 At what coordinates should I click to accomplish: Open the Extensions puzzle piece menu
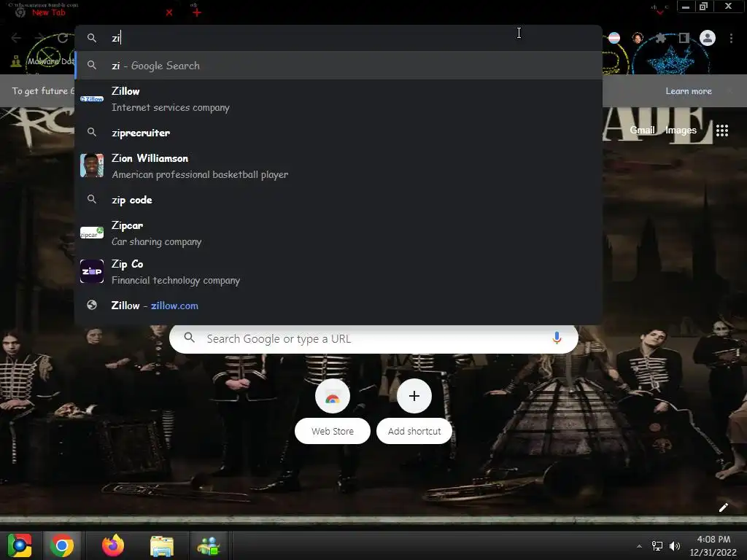click(x=661, y=38)
